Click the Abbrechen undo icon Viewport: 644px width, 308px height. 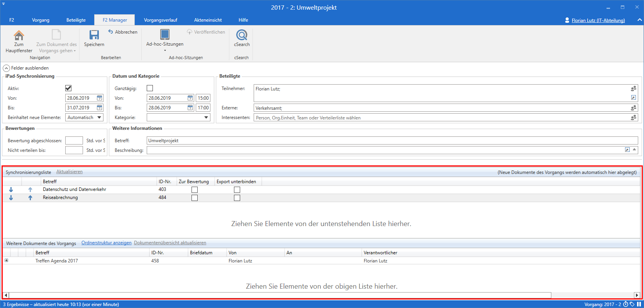[x=110, y=32]
